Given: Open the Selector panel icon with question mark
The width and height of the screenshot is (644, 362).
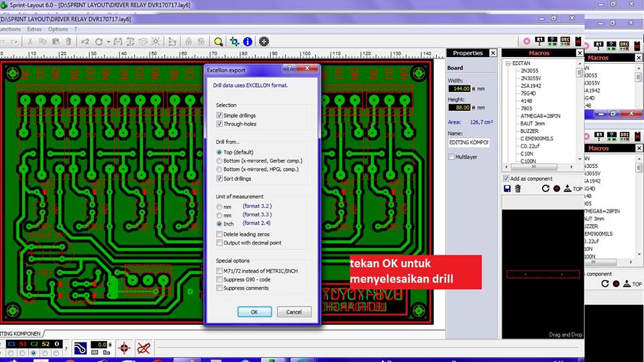Looking at the screenshot, I should 552,41.
